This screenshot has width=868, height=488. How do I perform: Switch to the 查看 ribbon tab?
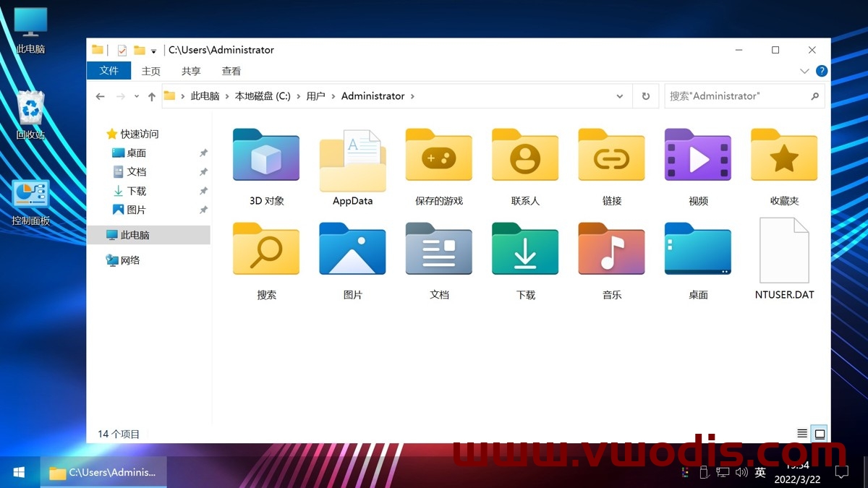pos(231,71)
